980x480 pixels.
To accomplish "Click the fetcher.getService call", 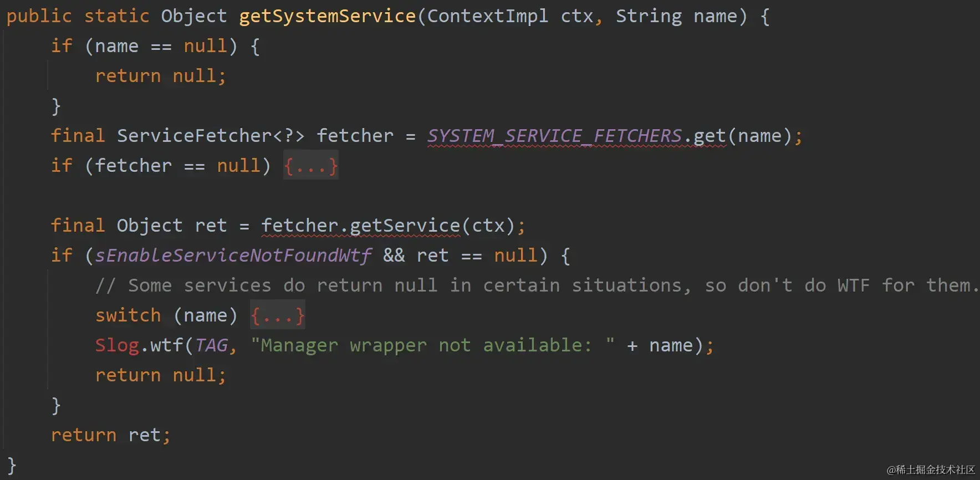I will click(x=360, y=226).
